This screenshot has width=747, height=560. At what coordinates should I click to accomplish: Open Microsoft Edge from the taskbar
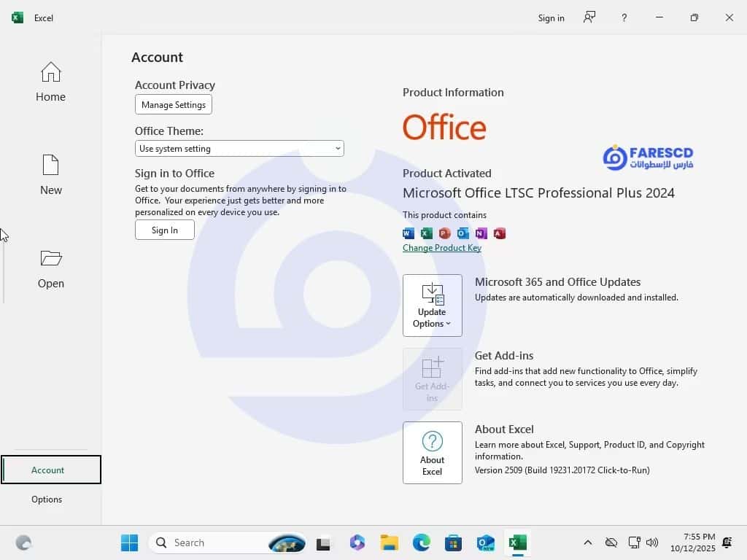[x=421, y=542]
